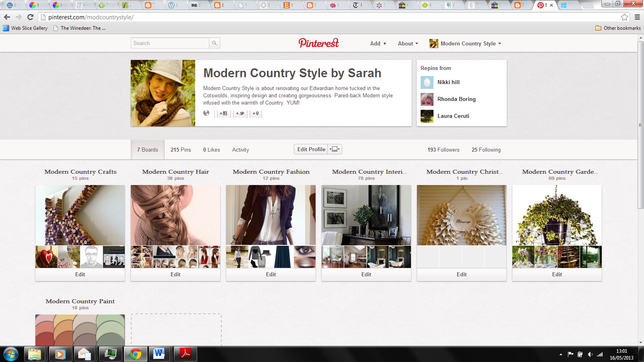
Task: Click the search input field
Action: [169, 43]
